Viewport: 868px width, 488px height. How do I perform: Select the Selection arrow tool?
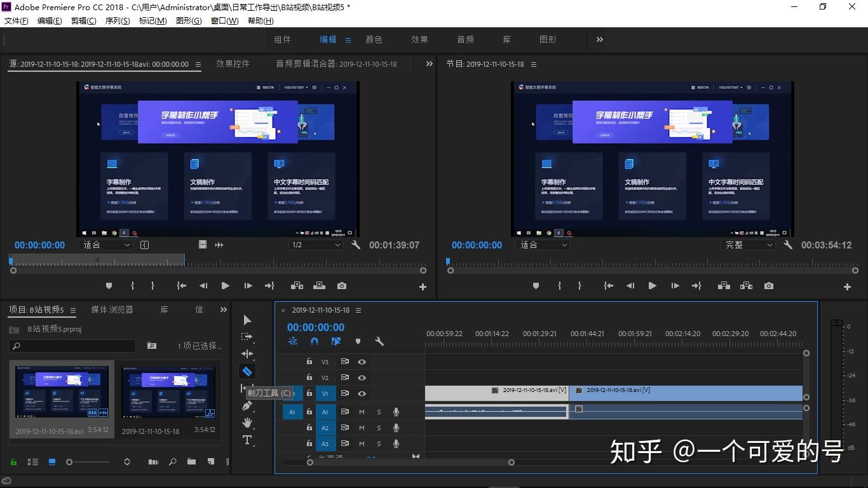pos(247,320)
